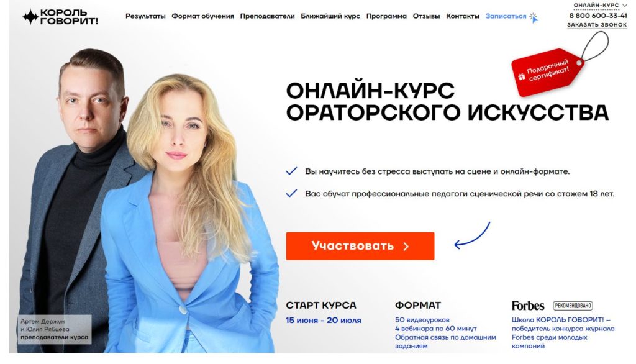This screenshot has height=364, width=636.
Task: Open the red Подарочный сертификат gift tag
Action: coord(547,72)
